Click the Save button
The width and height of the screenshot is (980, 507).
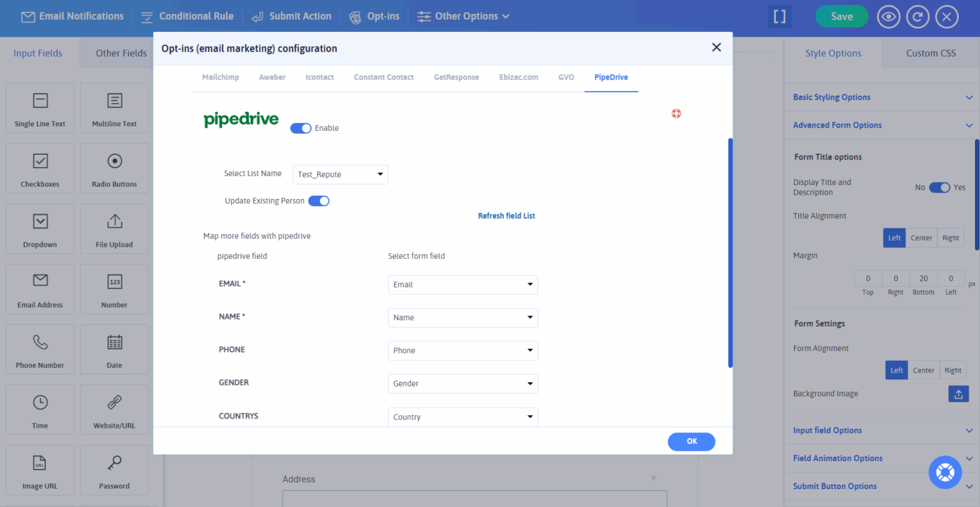tap(842, 17)
